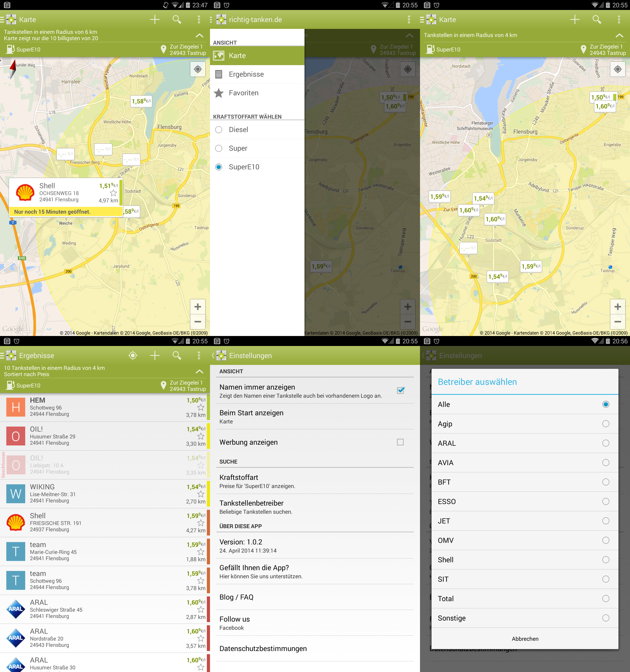Screen dimensions: 630x672
Task: Select Super fuel type
Action: tap(257, 148)
